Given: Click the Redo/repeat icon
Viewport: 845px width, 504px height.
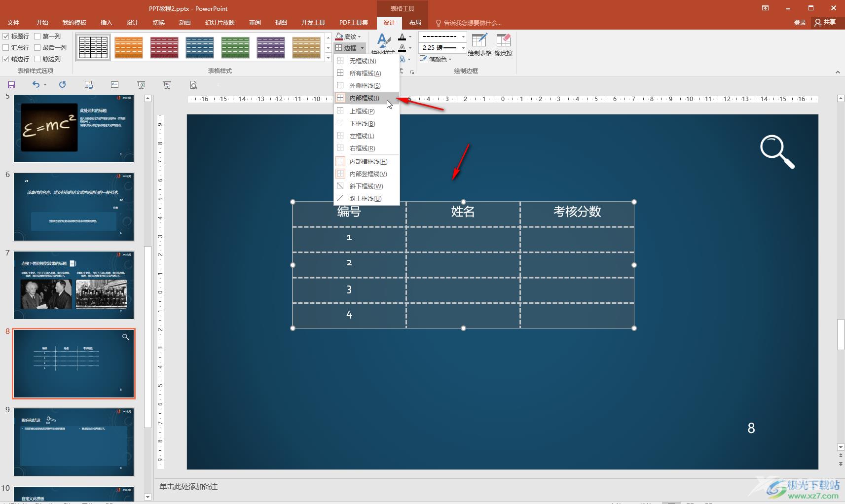Looking at the screenshot, I should coord(62,85).
